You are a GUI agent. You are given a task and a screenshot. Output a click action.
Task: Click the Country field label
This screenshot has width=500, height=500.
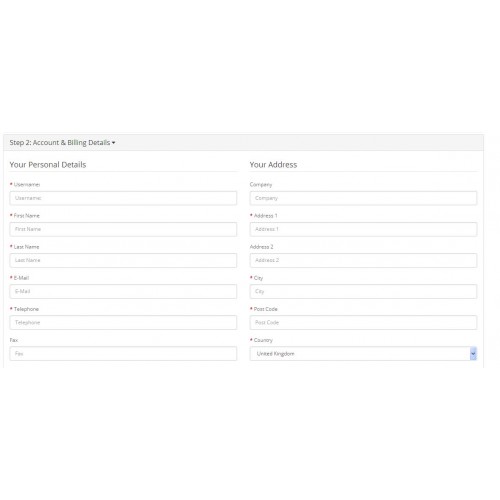click(263, 340)
